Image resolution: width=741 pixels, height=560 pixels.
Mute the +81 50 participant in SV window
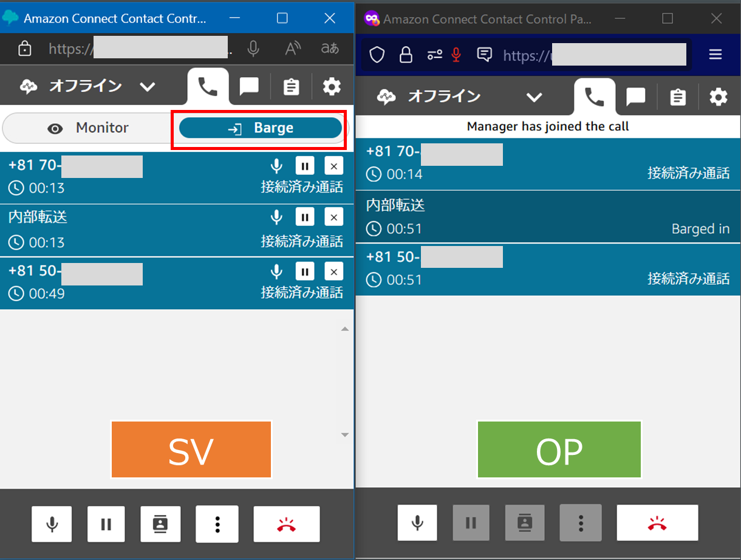[277, 271]
